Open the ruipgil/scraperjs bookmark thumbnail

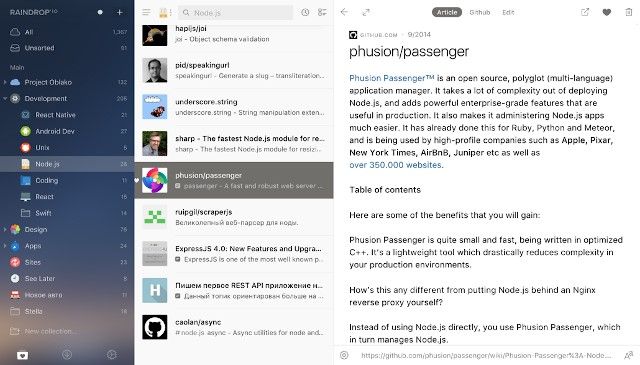(x=155, y=217)
